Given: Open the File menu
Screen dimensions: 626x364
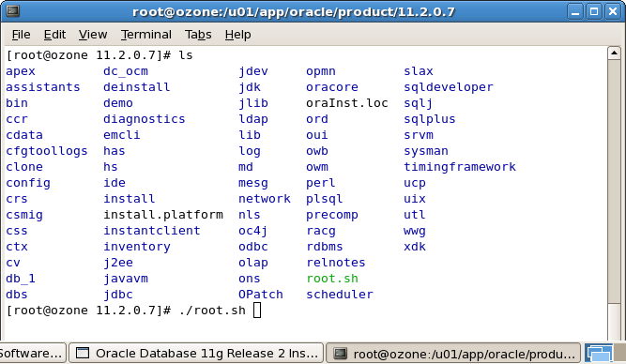Looking at the screenshot, I should coord(21,35).
